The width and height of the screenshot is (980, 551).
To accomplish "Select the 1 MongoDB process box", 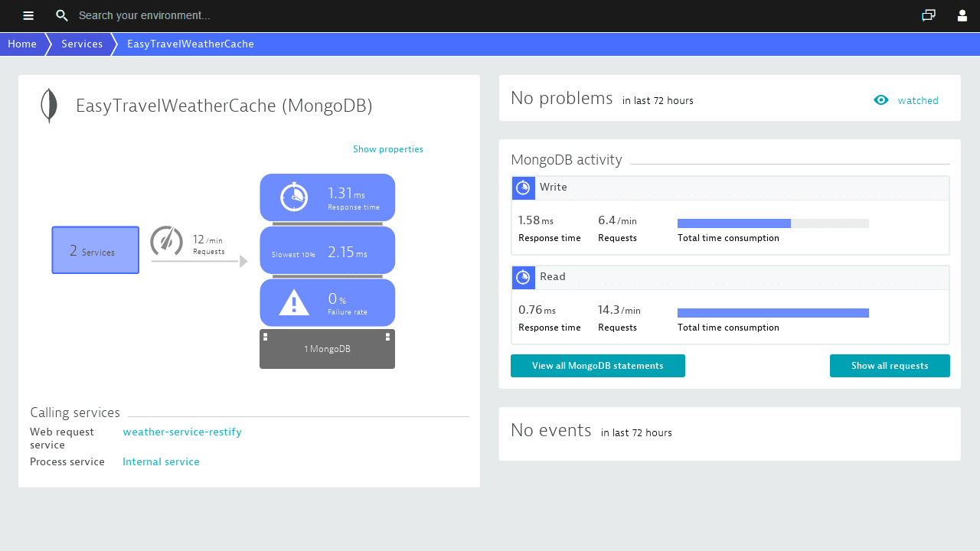I will click(328, 349).
